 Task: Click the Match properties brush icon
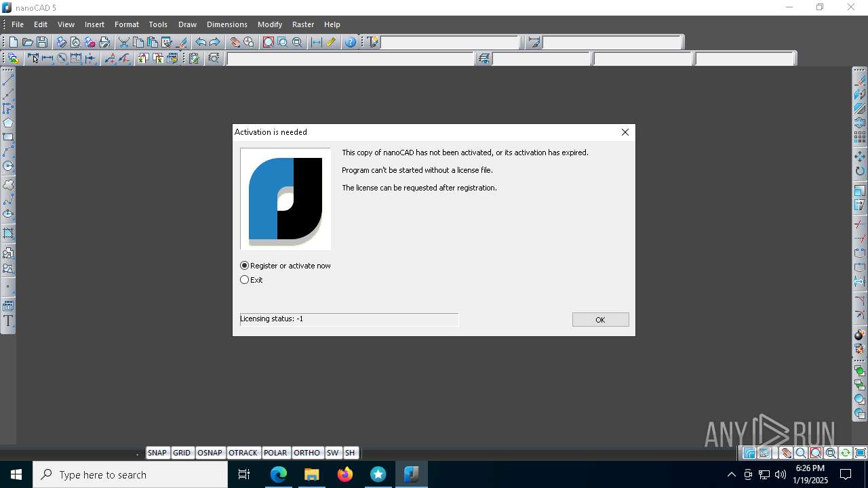(x=181, y=42)
